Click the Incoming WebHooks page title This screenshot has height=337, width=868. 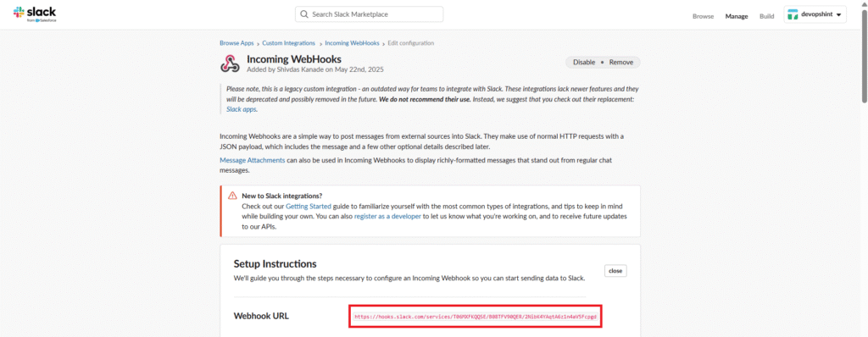click(x=293, y=58)
